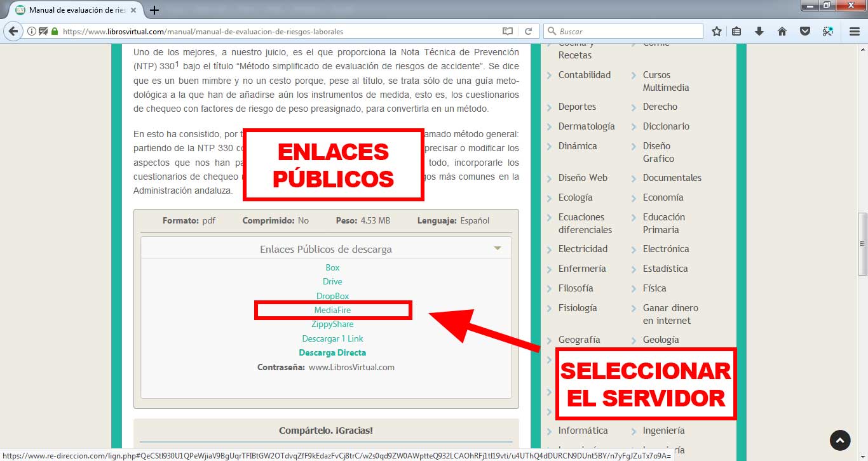Open site information (i) icon
The height and width of the screenshot is (461, 868).
(x=32, y=31)
